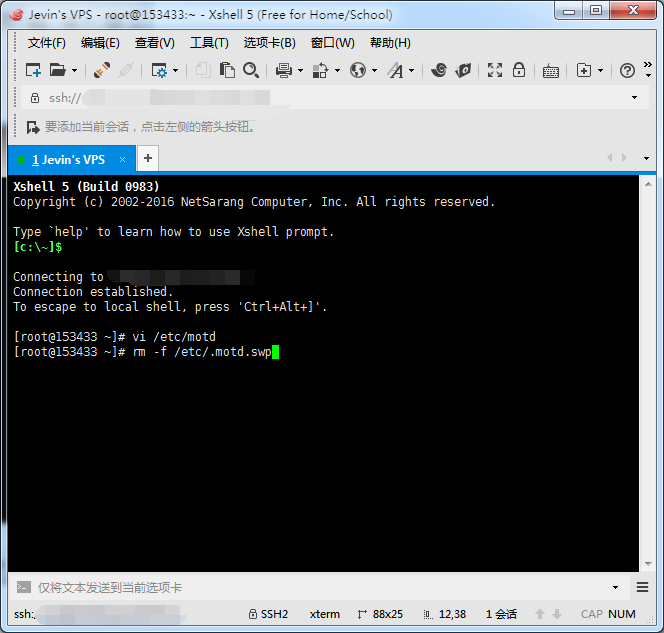This screenshot has width=664, height=633.
Task: Open session Properties gear icon
Action: point(159,70)
